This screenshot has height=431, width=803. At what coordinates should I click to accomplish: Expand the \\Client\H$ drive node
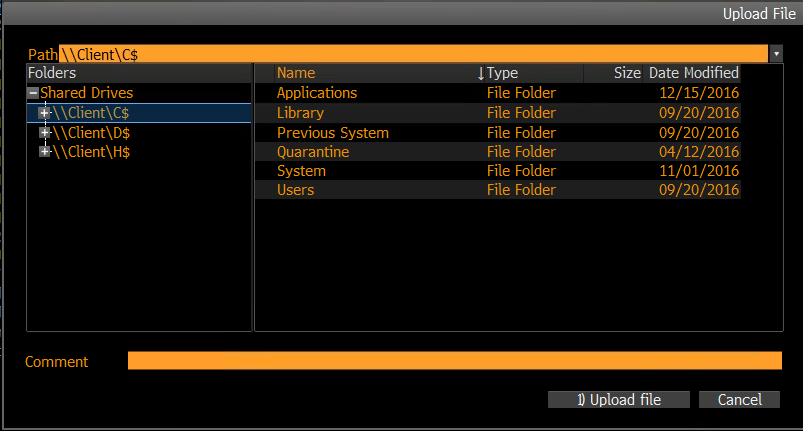(x=44, y=151)
